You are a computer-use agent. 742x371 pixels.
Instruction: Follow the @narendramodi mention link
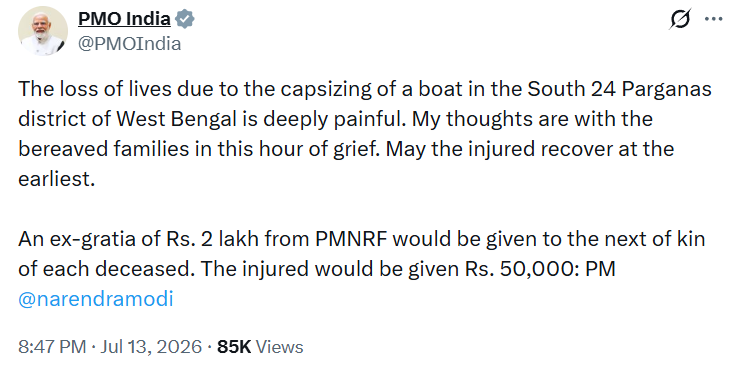pos(96,299)
